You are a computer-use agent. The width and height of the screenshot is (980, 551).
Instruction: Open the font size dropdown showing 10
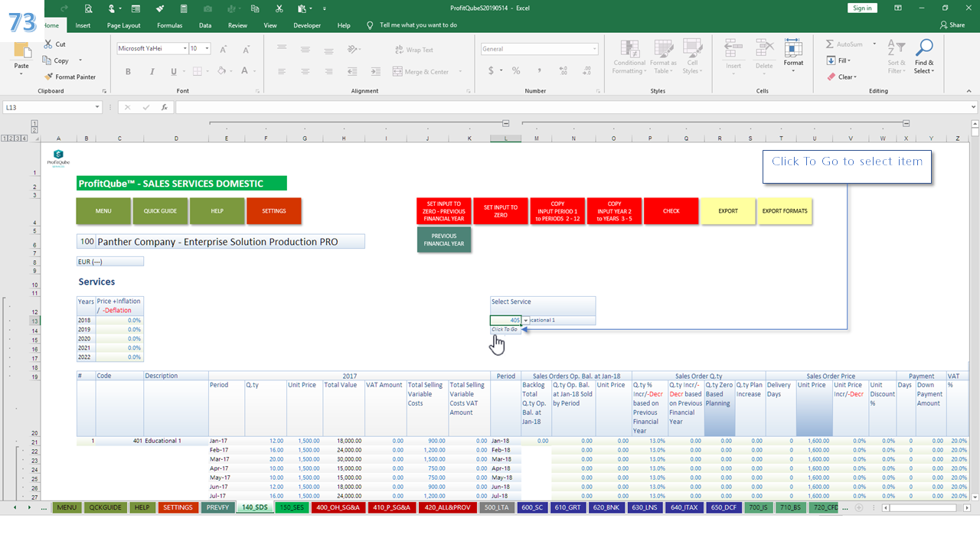click(207, 48)
